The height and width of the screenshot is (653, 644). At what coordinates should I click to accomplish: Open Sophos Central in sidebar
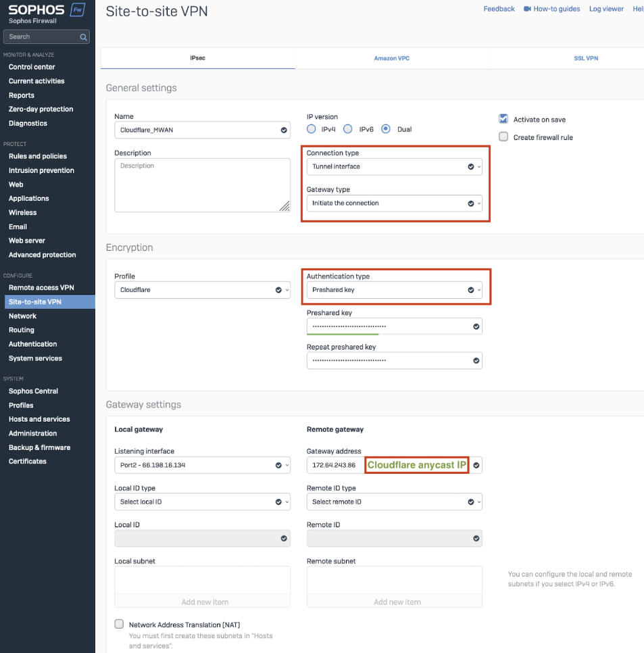[33, 391]
